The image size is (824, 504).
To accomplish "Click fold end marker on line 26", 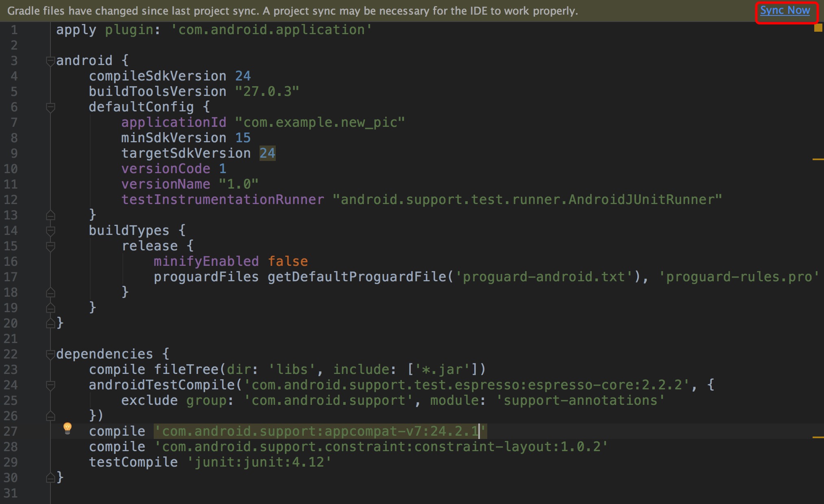I will [x=50, y=416].
